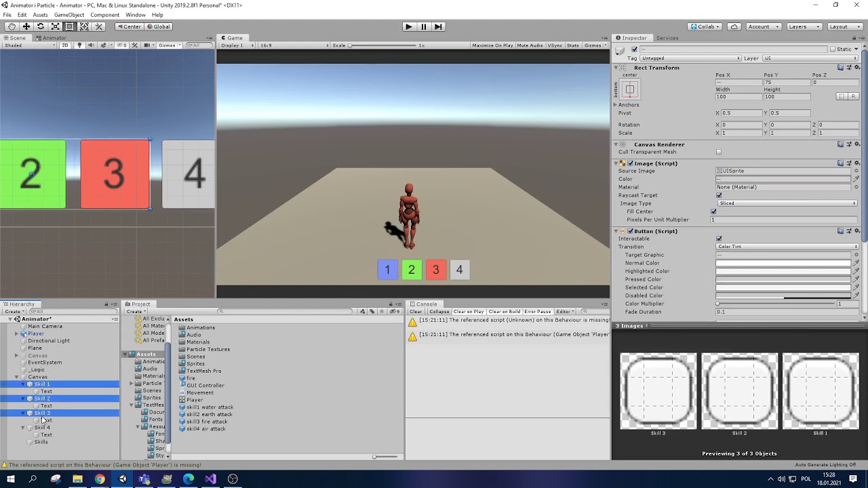Click the Pause button
868x488 pixels.
424,26
